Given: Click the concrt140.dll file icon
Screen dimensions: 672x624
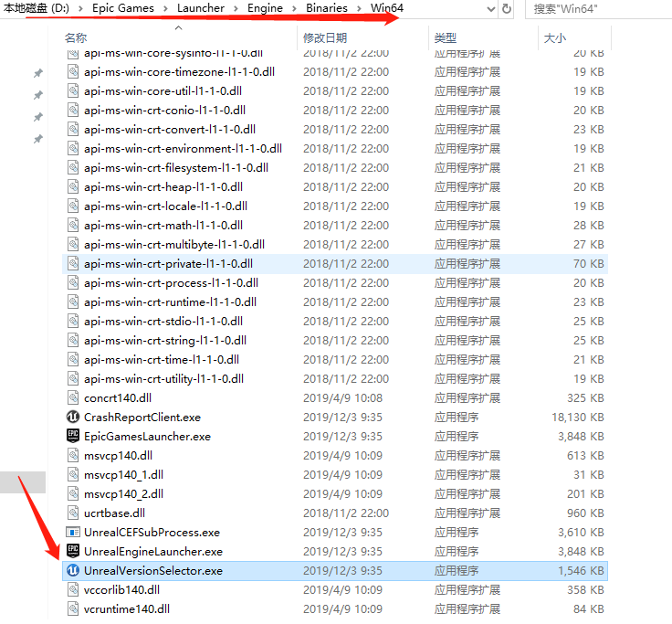Looking at the screenshot, I should tap(73, 397).
